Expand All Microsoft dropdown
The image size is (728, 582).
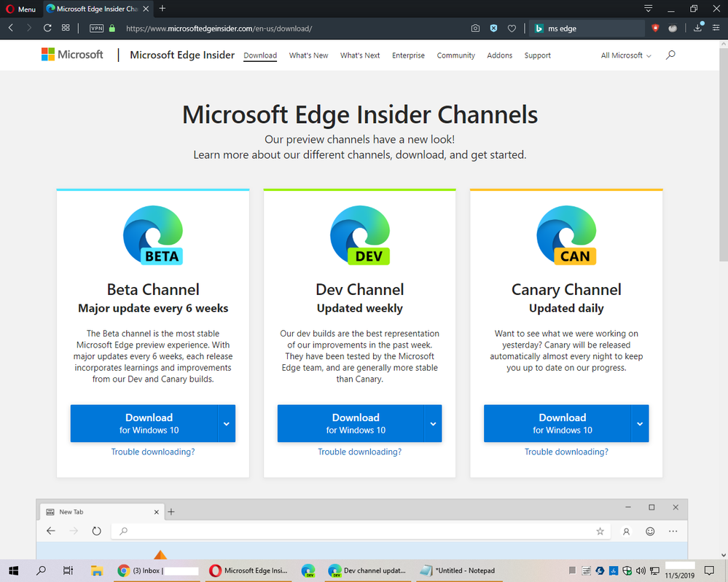tap(626, 55)
